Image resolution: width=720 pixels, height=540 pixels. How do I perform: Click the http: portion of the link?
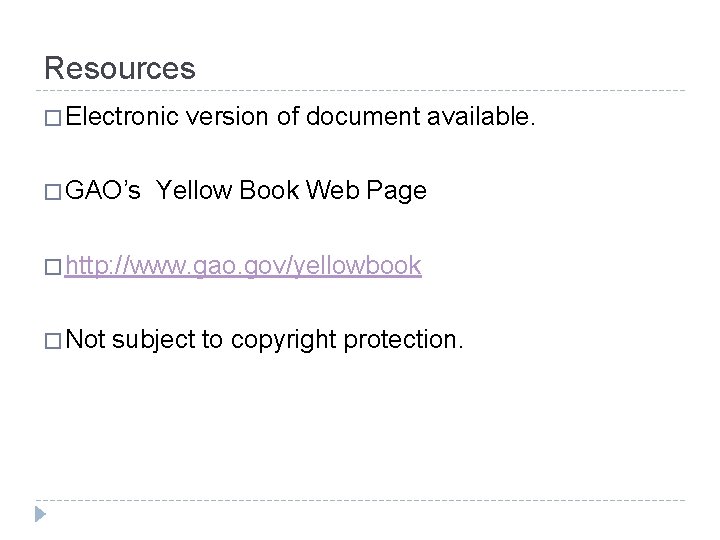pyautogui.click(x=92, y=266)
